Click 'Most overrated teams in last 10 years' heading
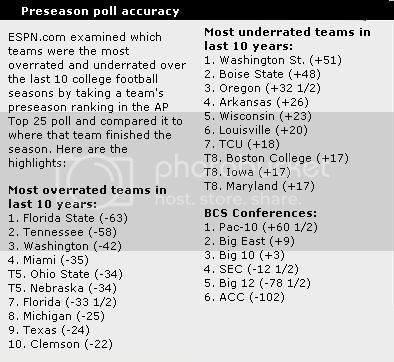 coord(87,197)
